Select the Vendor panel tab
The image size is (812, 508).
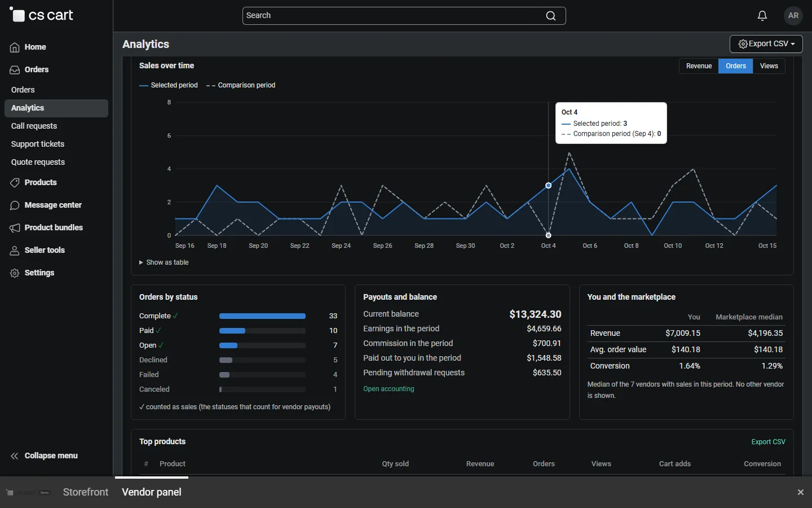tap(152, 492)
